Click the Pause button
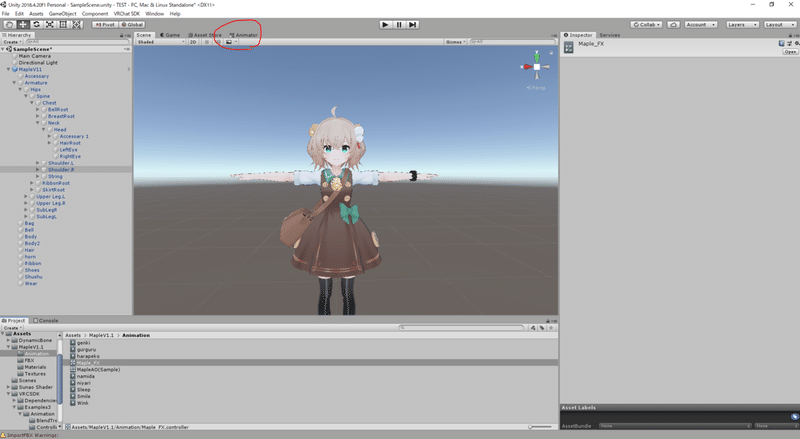Viewport: 800px width, 439px height. tap(399, 25)
